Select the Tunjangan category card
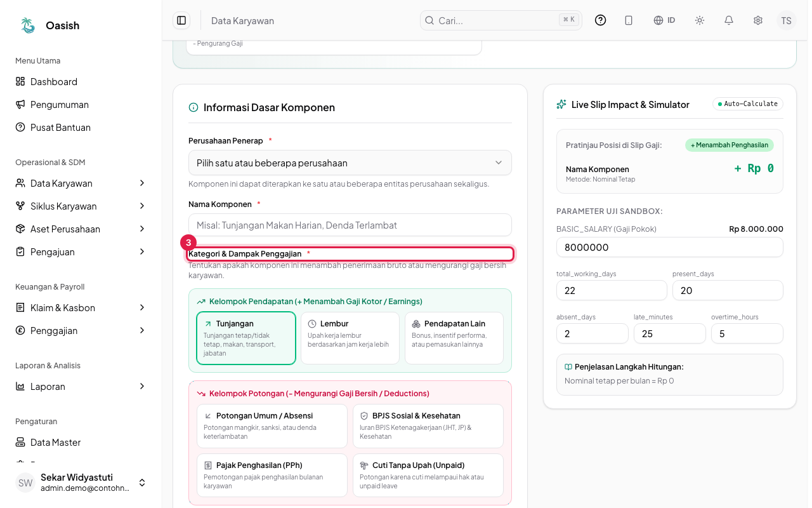812x508 pixels. coord(246,338)
